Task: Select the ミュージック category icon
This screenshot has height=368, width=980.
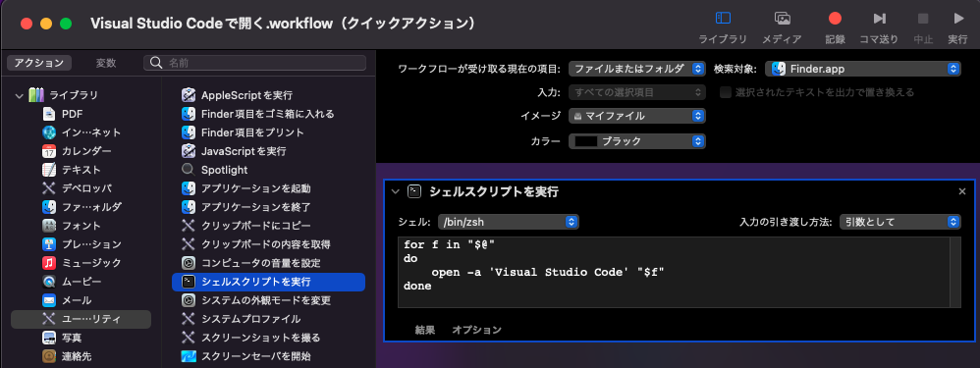Action: point(49,263)
